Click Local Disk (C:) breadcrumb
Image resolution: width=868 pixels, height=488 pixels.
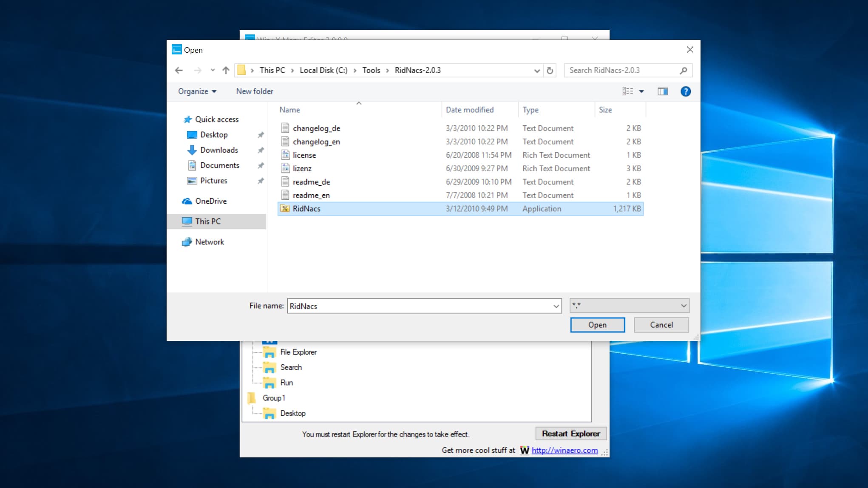coord(323,70)
